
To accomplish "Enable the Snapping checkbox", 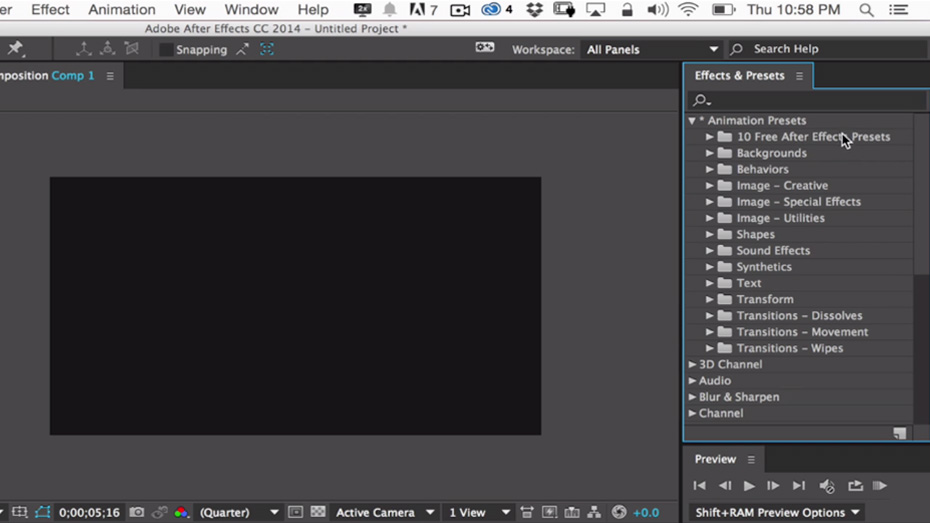I will pos(167,50).
